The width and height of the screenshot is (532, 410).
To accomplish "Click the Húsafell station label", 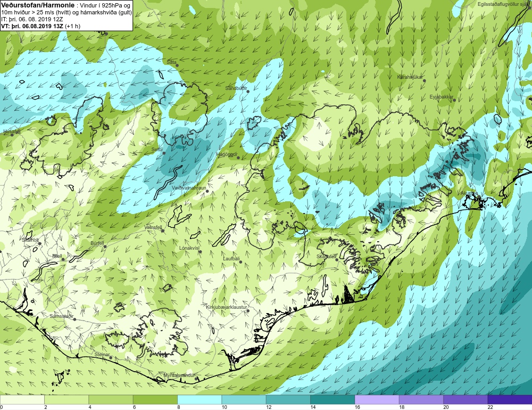I will click(12, 132).
